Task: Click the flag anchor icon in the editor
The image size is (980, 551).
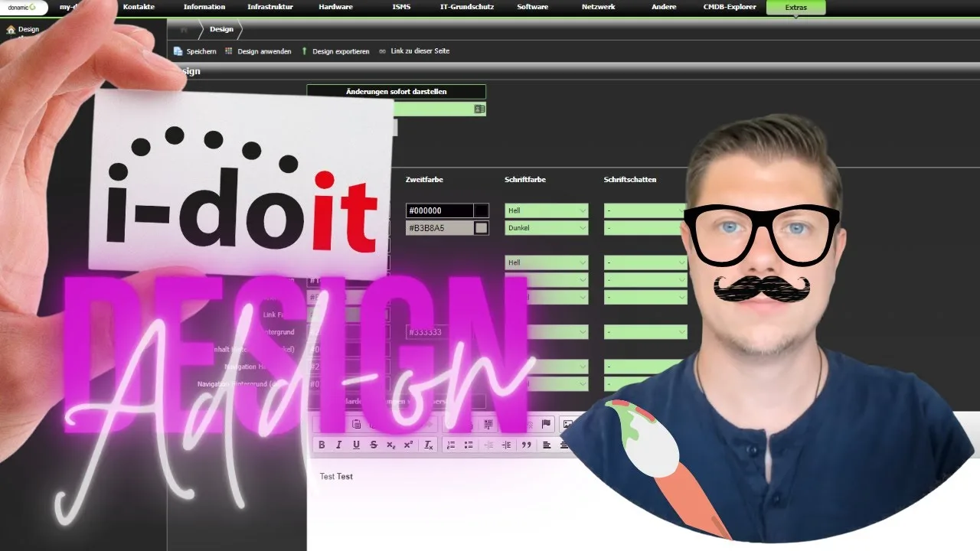Action: point(546,424)
